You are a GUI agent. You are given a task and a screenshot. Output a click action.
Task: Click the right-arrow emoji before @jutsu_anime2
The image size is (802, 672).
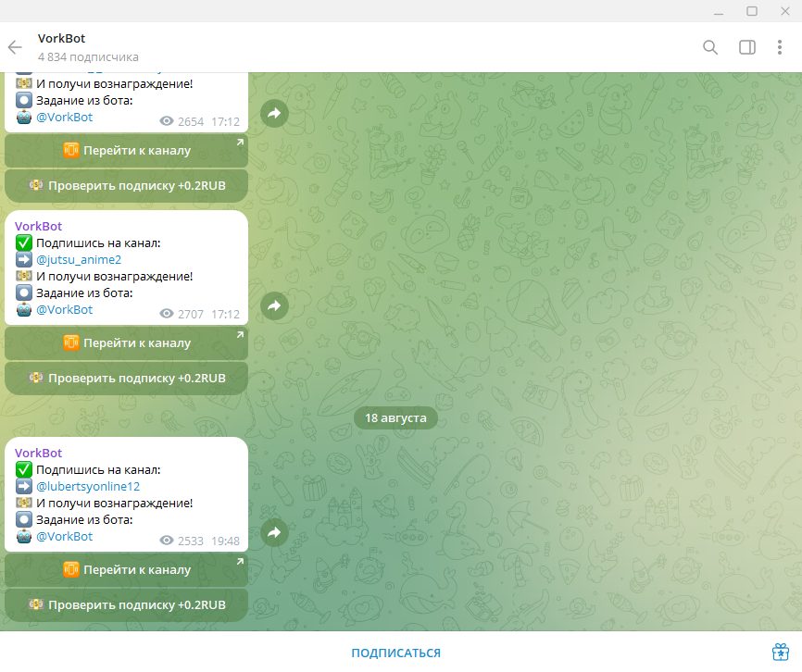[x=24, y=259]
